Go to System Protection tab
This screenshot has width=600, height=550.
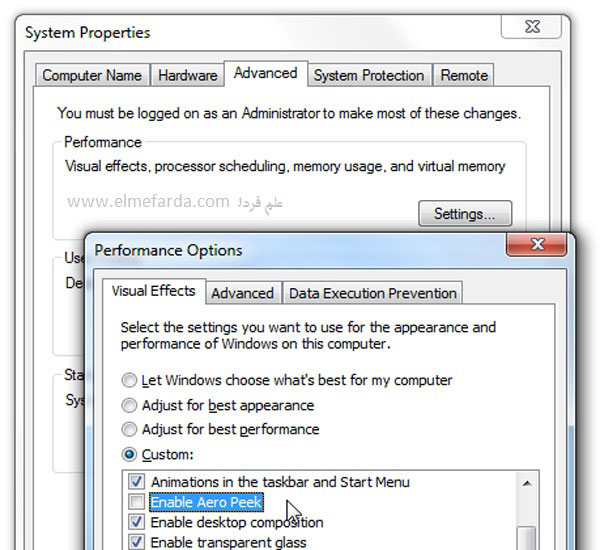point(369,75)
